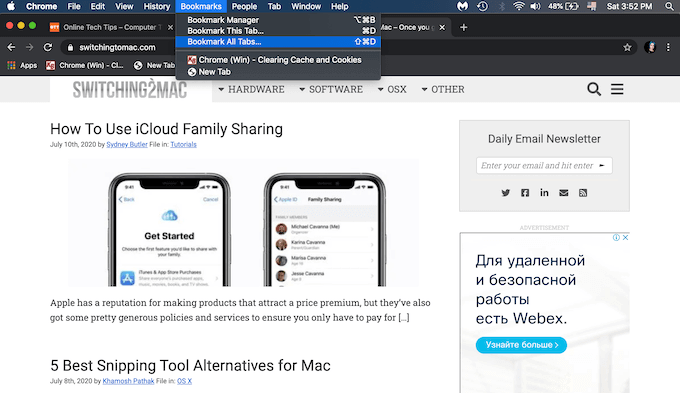Image resolution: width=680 pixels, height=393 pixels.
Task: Click the Malwarebytes menu bar icon
Action: click(x=463, y=6)
